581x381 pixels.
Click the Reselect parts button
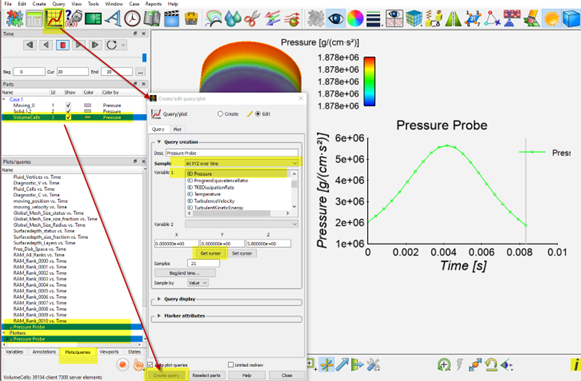[206, 375]
